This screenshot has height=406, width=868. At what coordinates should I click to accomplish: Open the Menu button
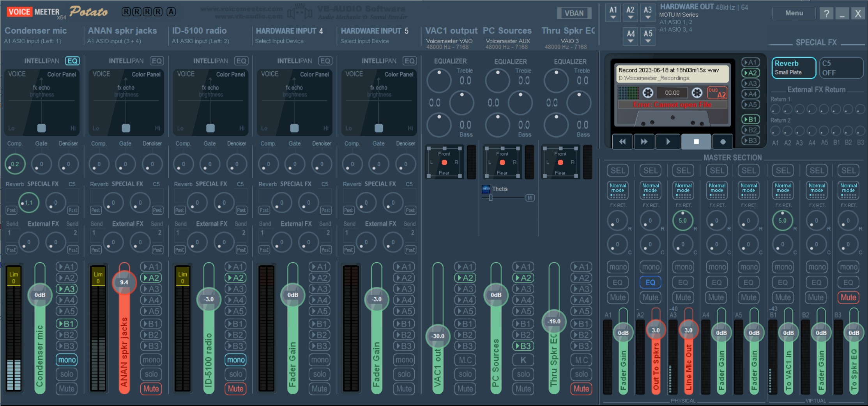coord(794,13)
